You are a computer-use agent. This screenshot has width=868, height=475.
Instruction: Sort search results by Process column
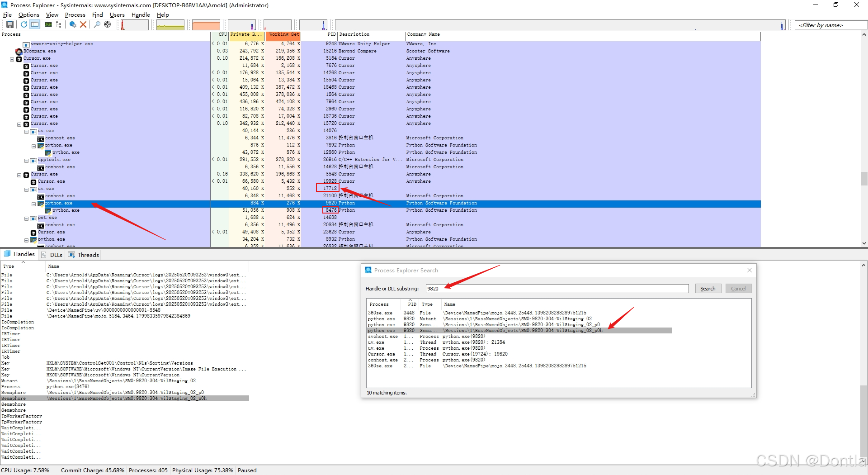click(384, 304)
